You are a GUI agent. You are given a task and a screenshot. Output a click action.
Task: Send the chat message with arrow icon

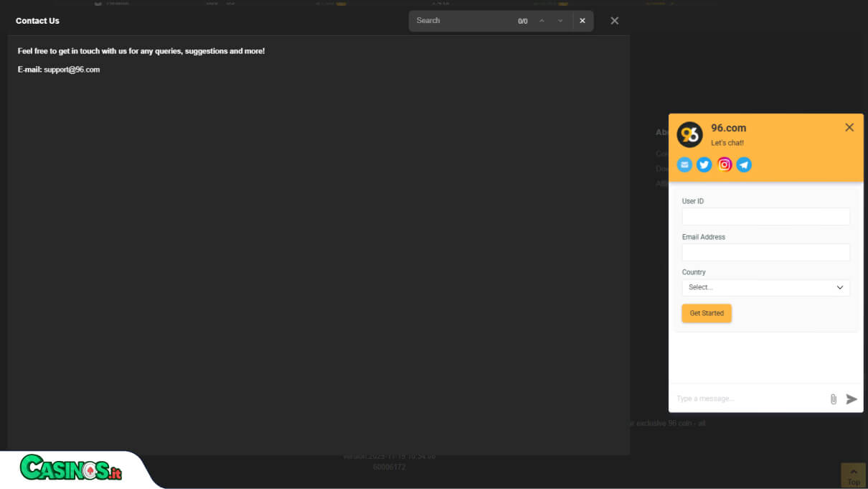(x=852, y=399)
